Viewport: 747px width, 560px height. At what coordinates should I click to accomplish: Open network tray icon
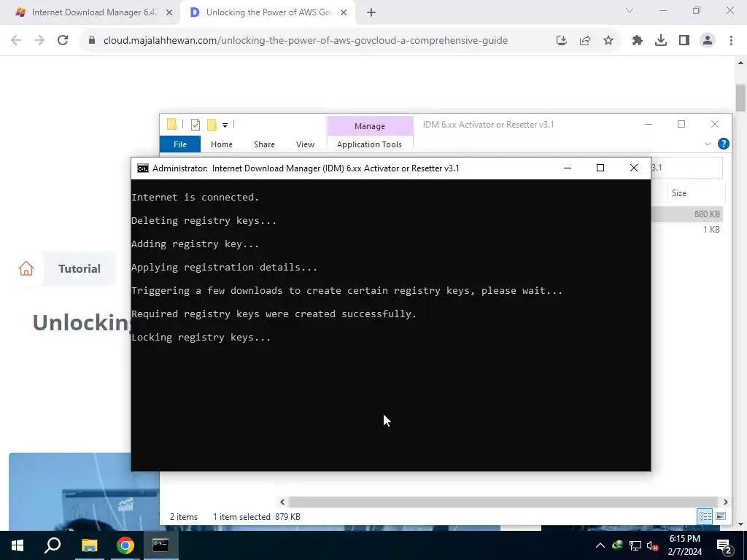pos(635,545)
